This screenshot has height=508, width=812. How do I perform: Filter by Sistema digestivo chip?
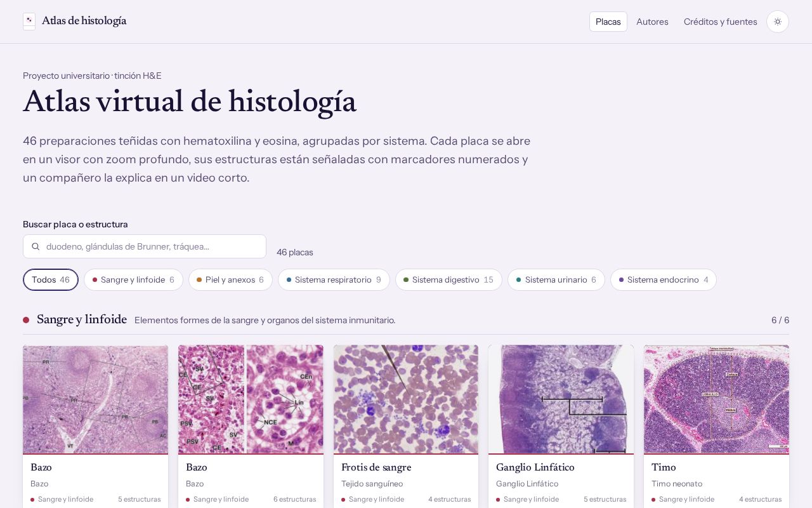click(449, 279)
